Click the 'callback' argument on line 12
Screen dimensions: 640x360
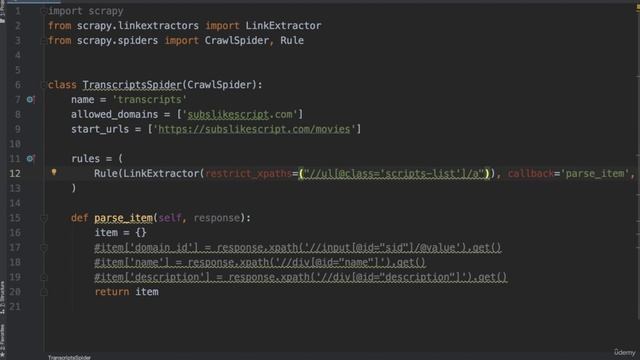point(531,173)
